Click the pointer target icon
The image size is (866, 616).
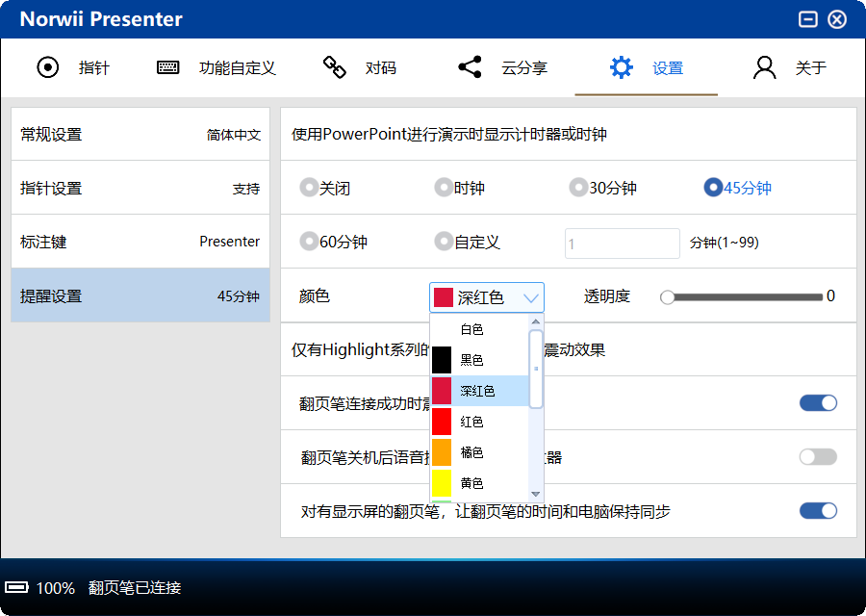[x=47, y=68]
